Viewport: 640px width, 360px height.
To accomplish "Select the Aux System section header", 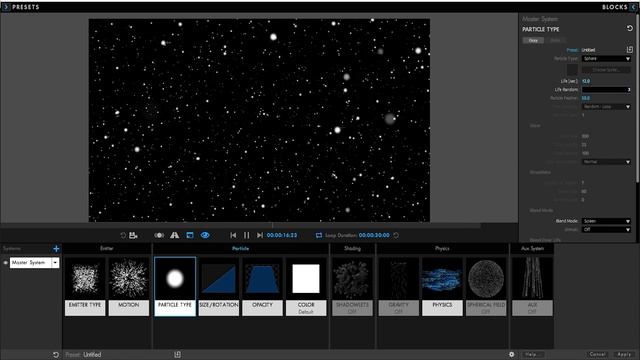I will point(533,248).
